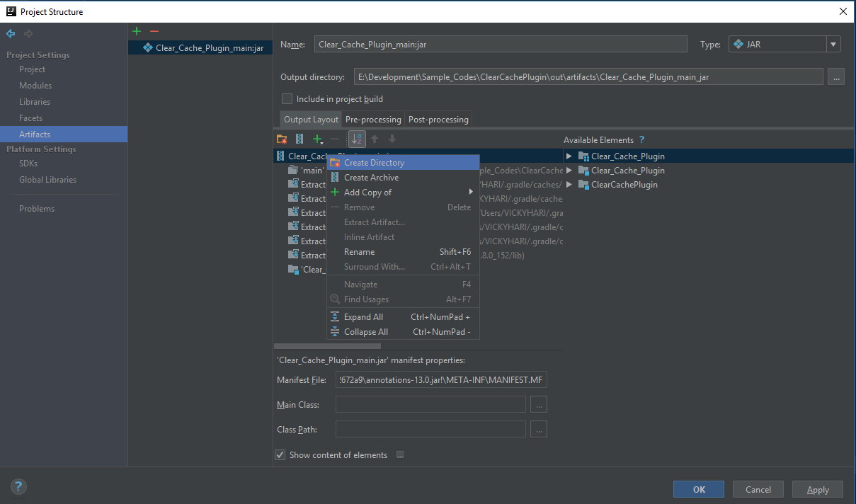The image size is (856, 504).
Task: Open the Type dropdown showing JAR
Action: 833,43
